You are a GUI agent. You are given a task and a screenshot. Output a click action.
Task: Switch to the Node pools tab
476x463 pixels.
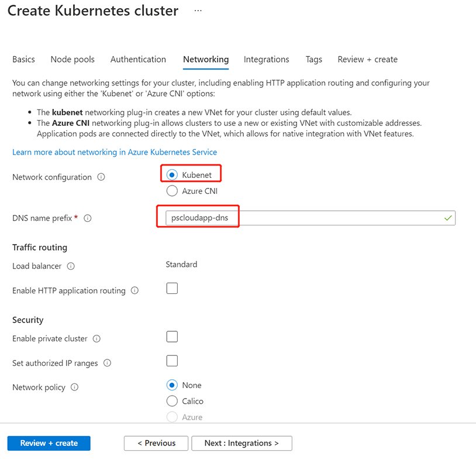tap(73, 59)
